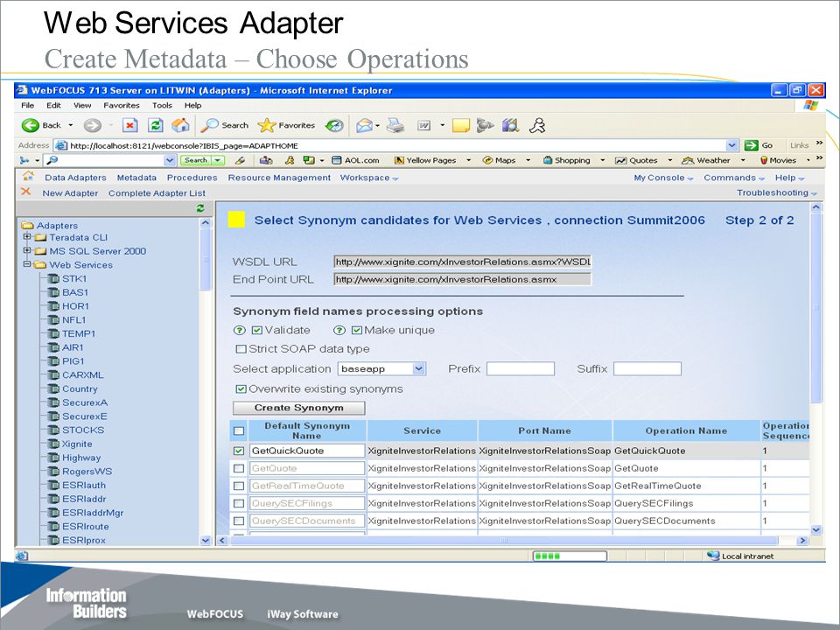Viewport: 840px width, 630px height.
Task: Click the help icon beside Validate
Action: 240,331
